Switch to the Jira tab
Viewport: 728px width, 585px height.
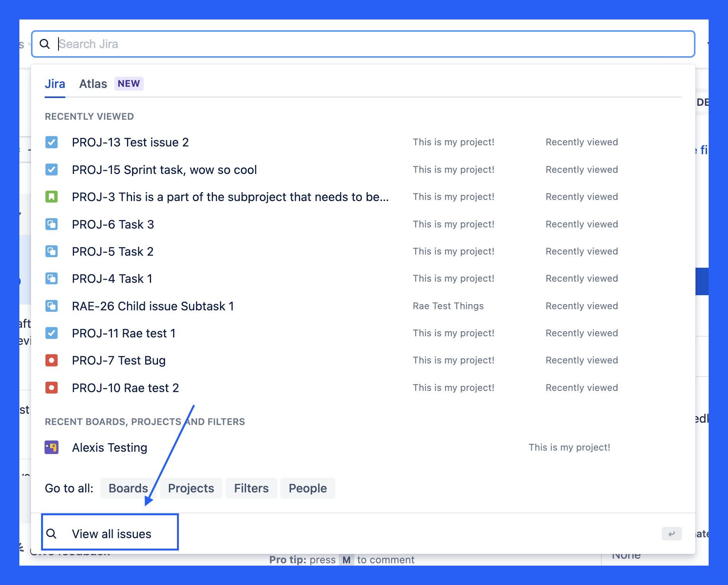point(55,84)
